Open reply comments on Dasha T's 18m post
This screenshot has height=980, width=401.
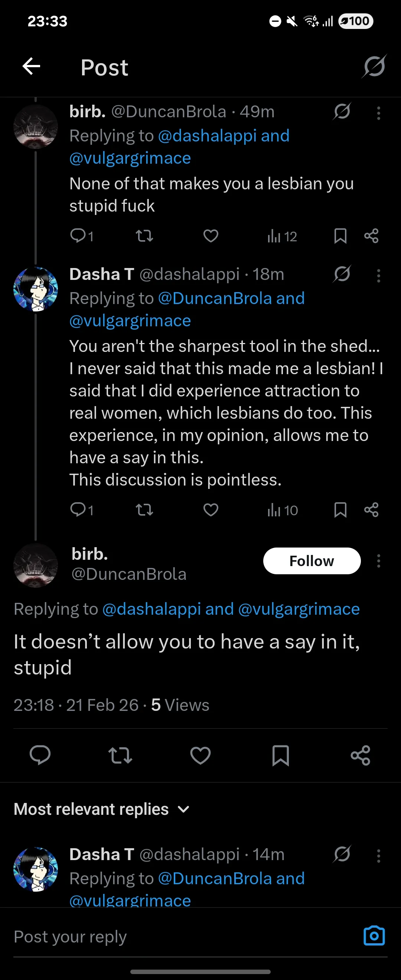tap(82, 510)
